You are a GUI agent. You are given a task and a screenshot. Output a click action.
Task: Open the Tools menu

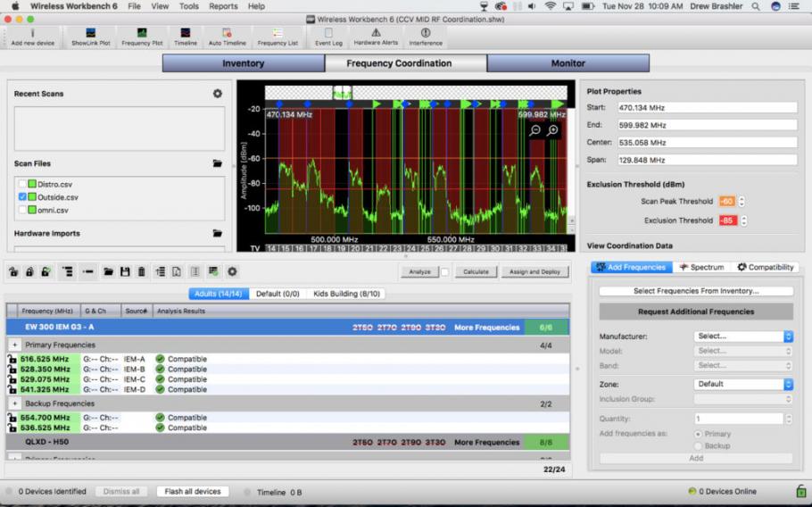point(188,6)
